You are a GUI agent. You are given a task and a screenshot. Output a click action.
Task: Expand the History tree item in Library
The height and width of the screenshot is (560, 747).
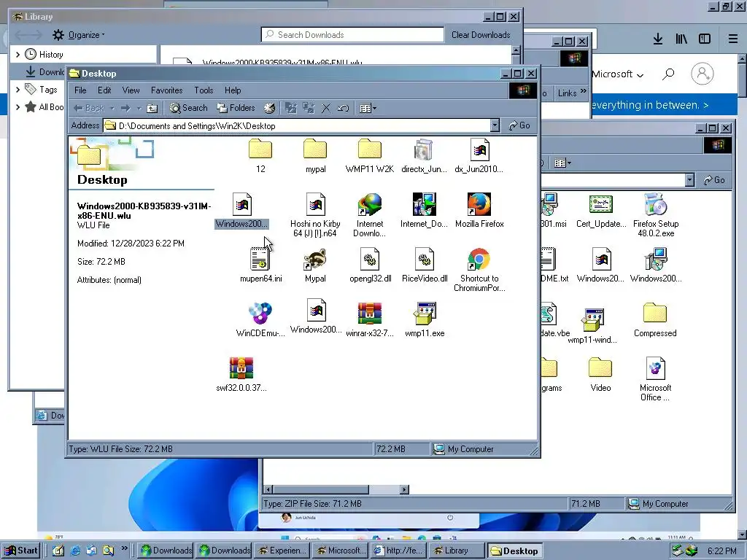point(18,54)
